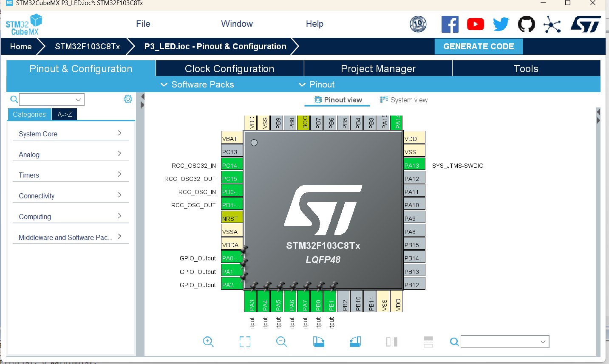
Task: Rotate the chip pinout clockwise
Action: pos(318,341)
